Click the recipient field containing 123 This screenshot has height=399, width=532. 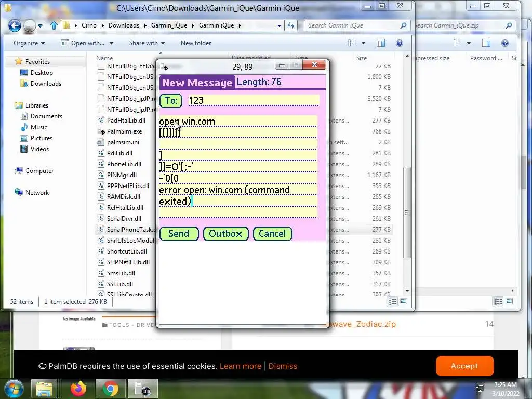pyautogui.click(x=254, y=100)
